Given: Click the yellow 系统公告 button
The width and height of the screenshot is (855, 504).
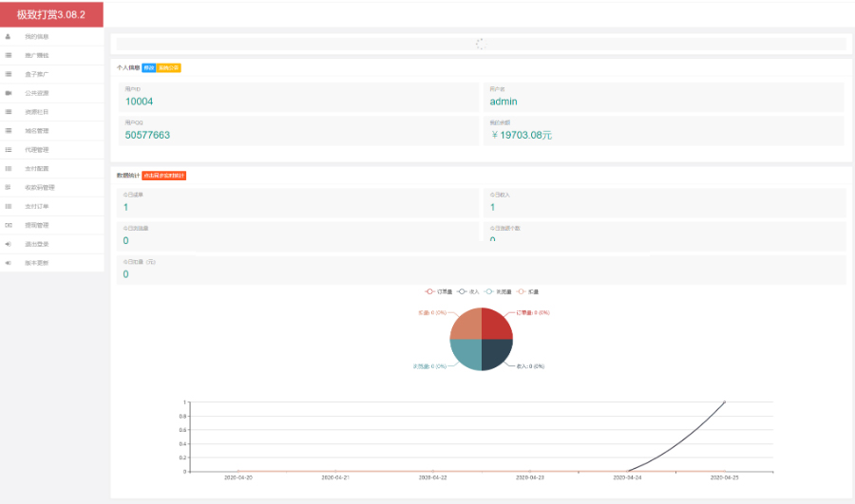Looking at the screenshot, I should pos(168,68).
